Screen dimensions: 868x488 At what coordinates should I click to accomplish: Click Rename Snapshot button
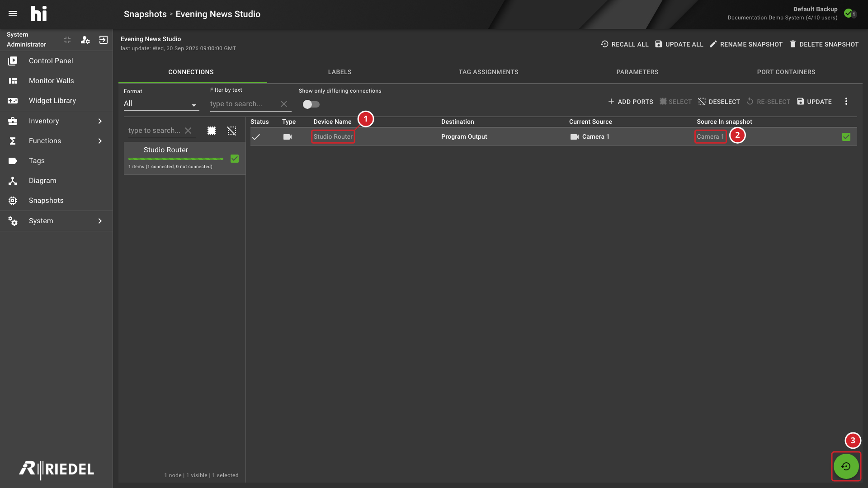[746, 44]
